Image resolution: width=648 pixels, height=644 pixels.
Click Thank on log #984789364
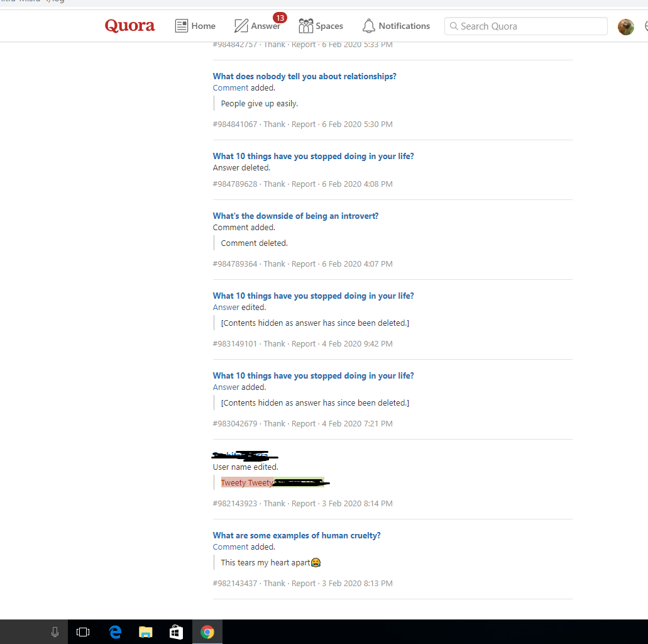click(275, 264)
